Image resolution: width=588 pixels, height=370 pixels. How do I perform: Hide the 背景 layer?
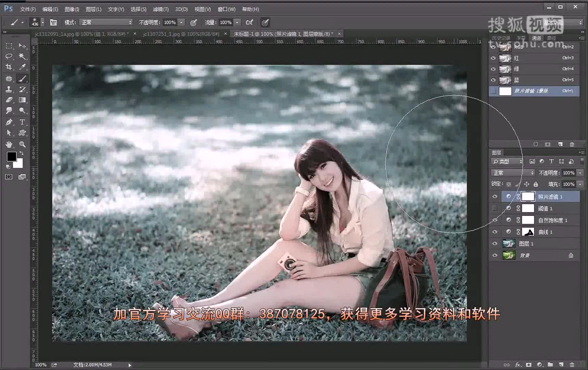pyautogui.click(x=495, y=256)
